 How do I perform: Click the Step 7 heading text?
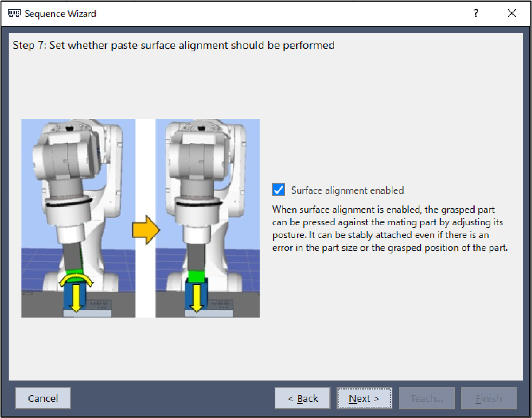coord(174,45)
